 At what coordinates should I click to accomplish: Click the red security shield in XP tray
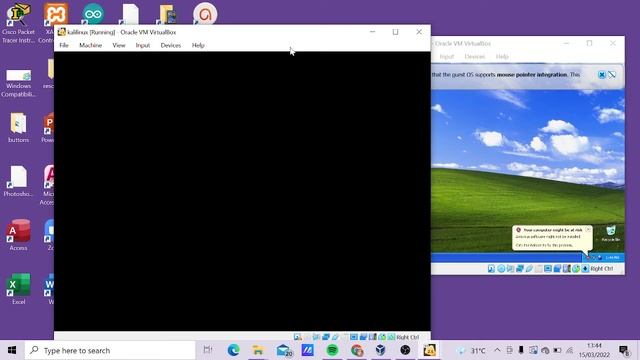click(x=588, y=258)
